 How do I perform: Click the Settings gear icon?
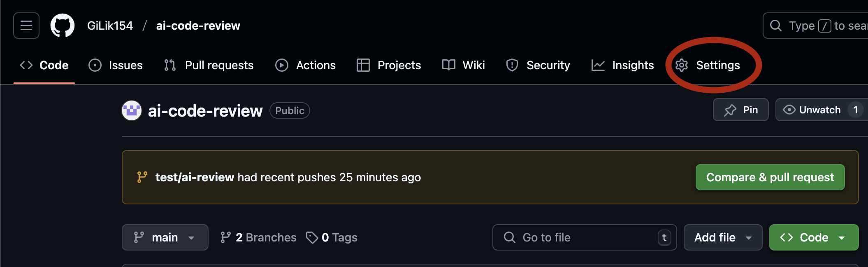coord(682,65)
